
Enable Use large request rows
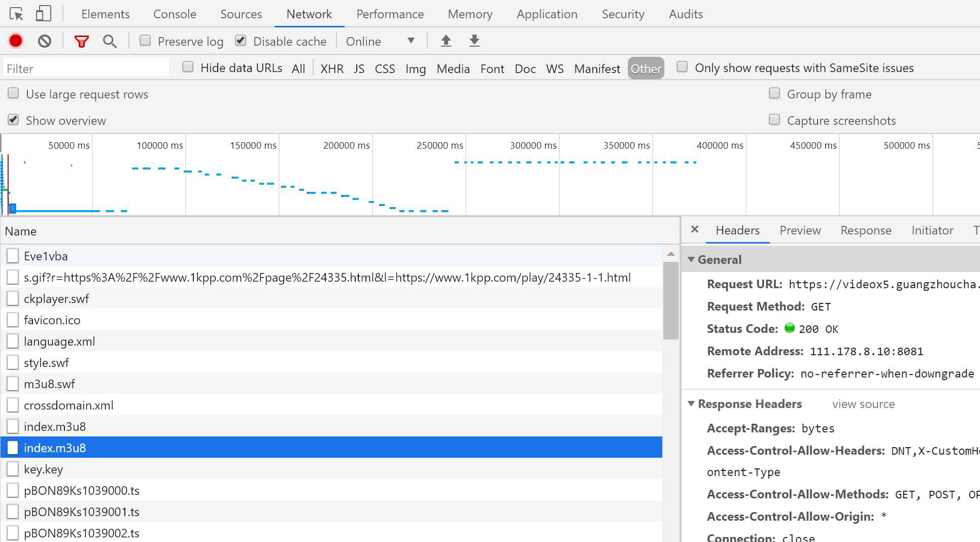[x=13, y=93]
